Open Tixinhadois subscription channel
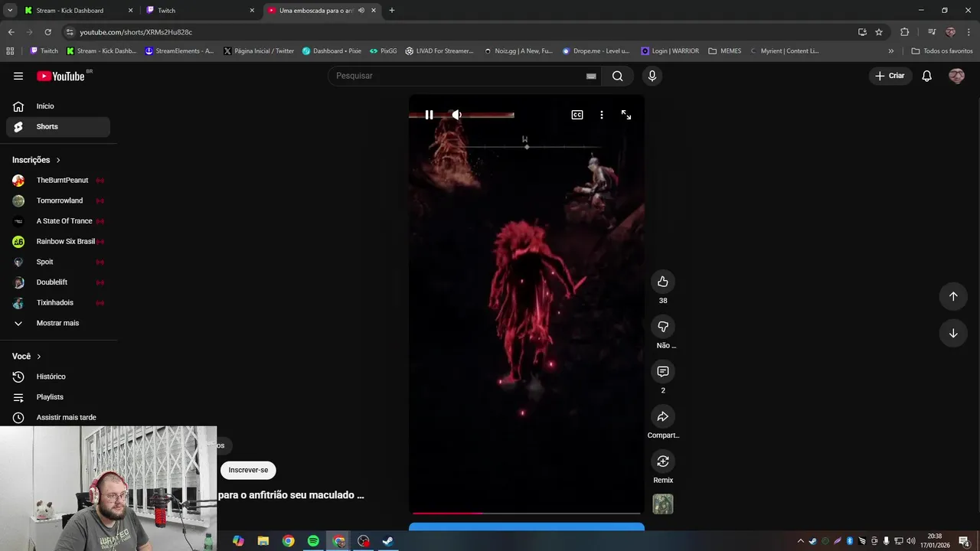The width and height of the screenshot is (980, 551). [58, 302]
